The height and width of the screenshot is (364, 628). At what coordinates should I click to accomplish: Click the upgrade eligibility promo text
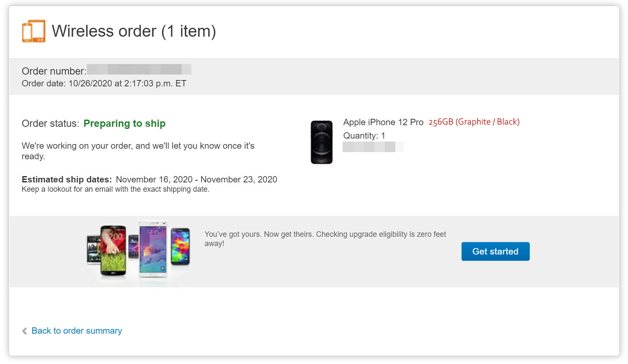click(325, 238)
